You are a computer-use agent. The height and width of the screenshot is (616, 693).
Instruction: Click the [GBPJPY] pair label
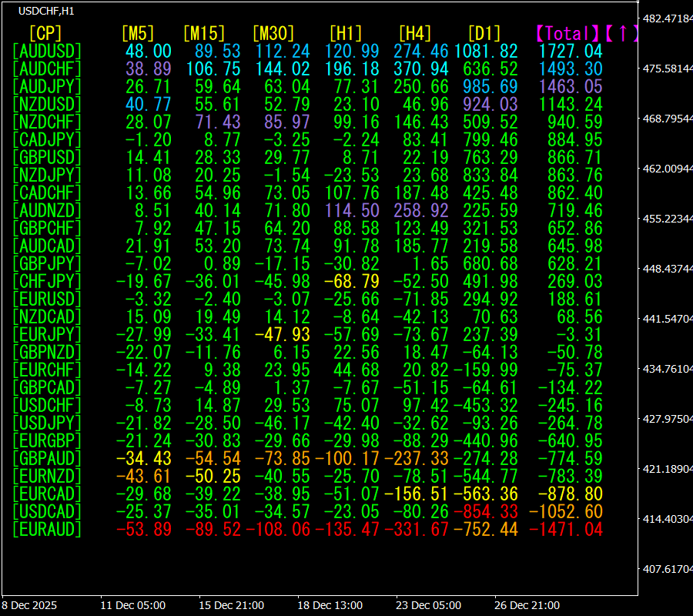click(47, 264)
